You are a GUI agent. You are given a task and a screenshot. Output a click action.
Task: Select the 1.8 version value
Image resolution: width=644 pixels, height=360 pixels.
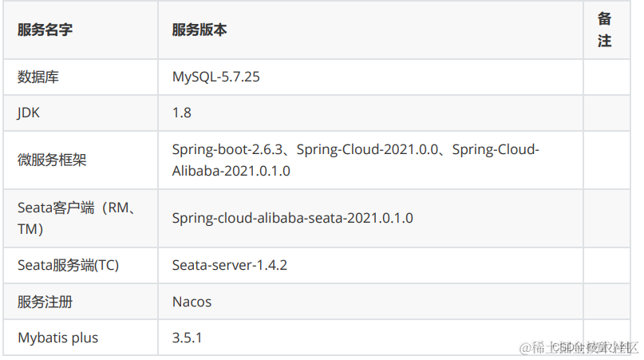[x=181, y=113]
